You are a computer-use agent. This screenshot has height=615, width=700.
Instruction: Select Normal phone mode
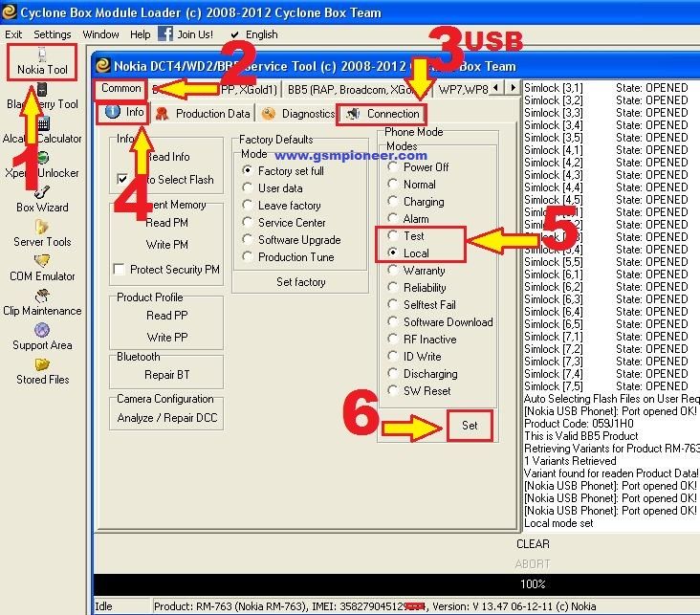coord(392,184)
